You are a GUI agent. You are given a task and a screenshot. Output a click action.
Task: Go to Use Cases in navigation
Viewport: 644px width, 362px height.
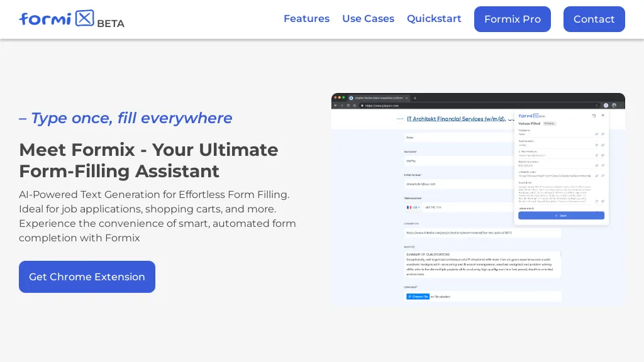click(368, 19)
